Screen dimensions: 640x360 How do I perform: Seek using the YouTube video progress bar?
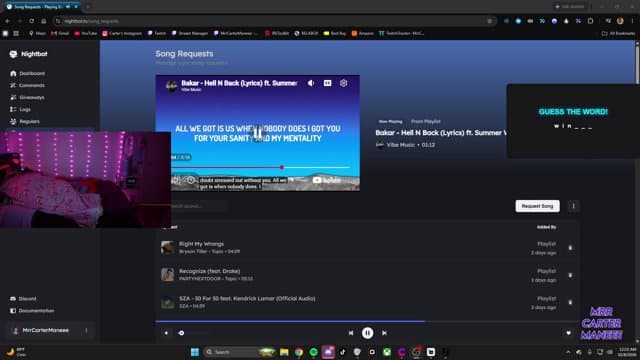click(260, 167)
